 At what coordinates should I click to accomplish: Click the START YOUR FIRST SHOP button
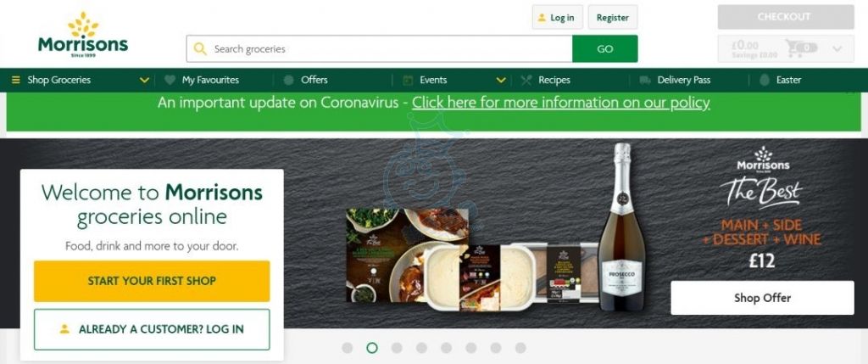tap(152, 281)
